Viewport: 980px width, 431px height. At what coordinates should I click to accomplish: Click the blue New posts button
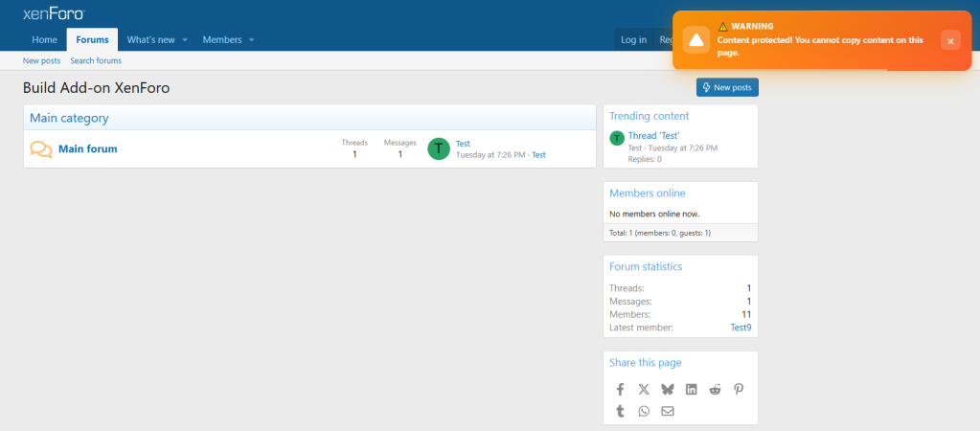tap(727, 87)
